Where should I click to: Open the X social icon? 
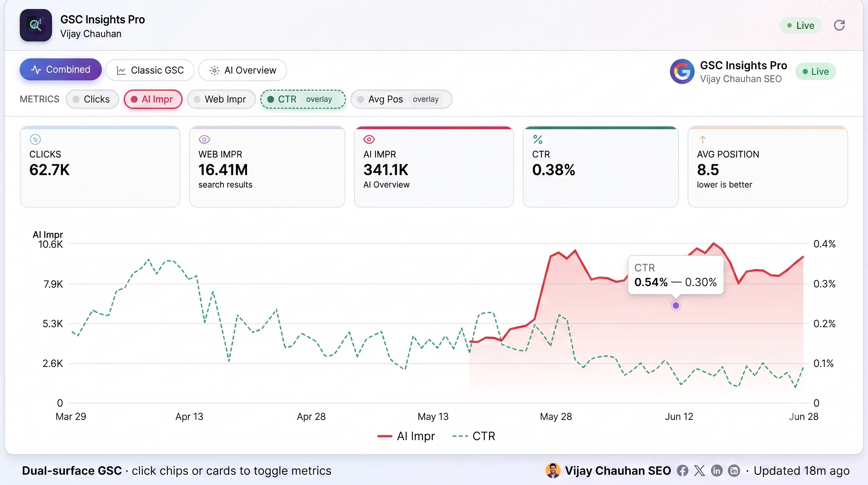[700, 470]
